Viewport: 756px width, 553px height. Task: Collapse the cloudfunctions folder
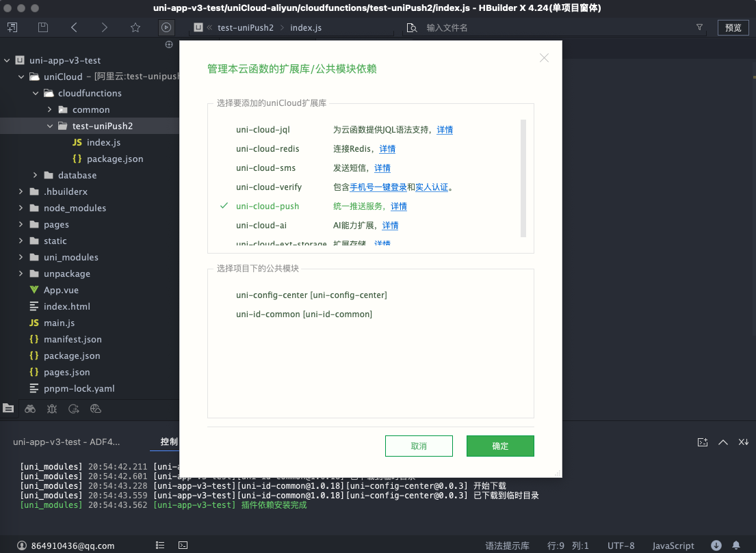[36, 93]
